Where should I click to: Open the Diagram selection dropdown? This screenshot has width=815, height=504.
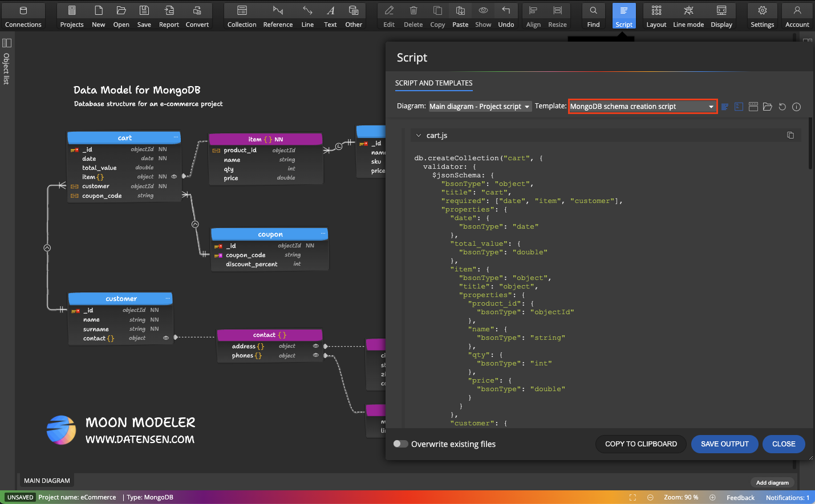pyautogui.click(x=479, y=106)
